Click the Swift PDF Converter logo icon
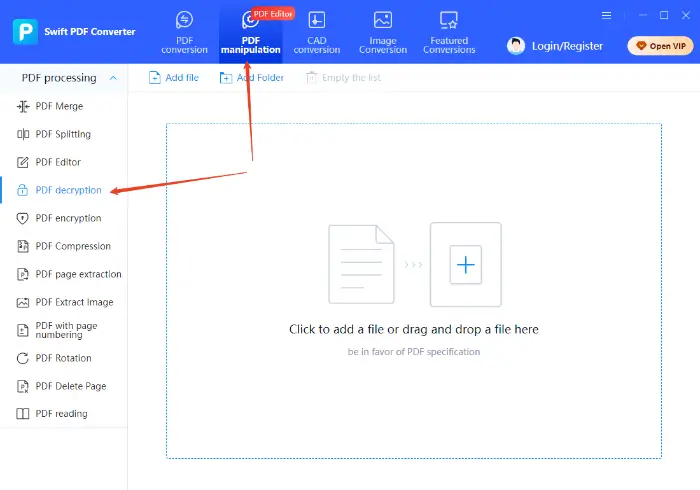The width and height of the screenshot is (700, 490). tap(25, 32)
